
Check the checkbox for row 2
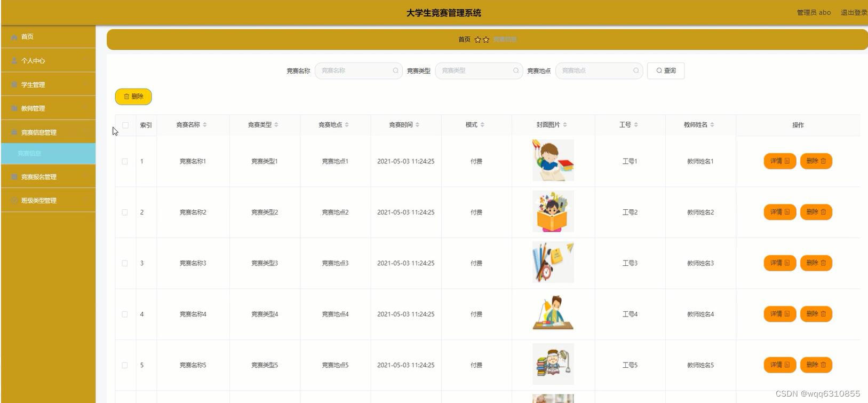coord(125,212)
